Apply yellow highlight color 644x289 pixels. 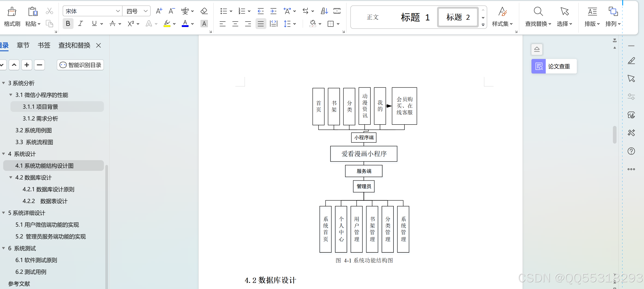point(167,24)
